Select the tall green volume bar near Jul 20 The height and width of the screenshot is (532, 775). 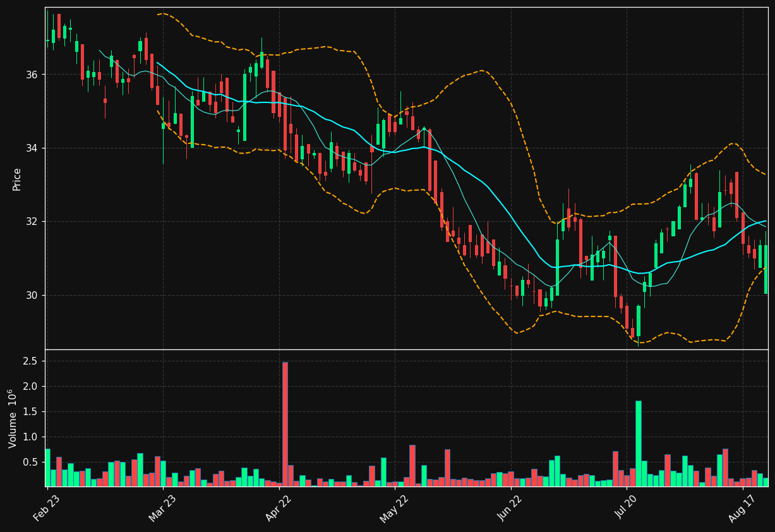639,444
